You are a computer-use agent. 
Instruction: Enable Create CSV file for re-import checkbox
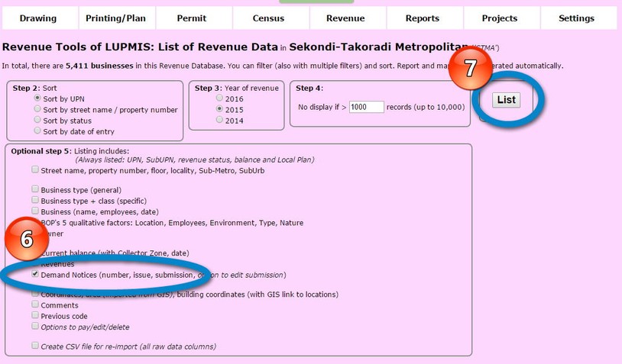[35, 346]
